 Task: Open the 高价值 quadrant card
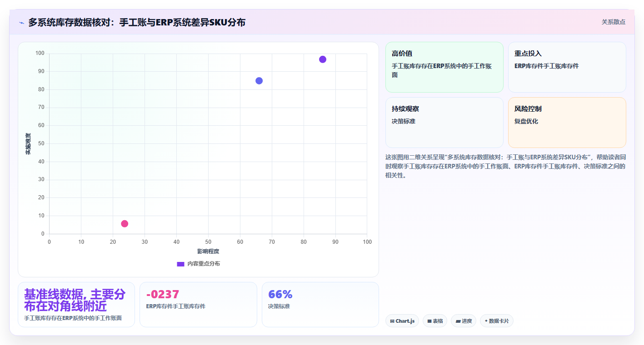pyautogui.click(x=444, y=67)
